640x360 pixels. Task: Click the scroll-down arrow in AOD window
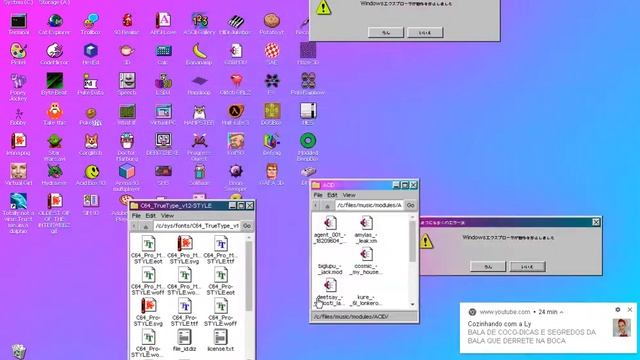412,304
